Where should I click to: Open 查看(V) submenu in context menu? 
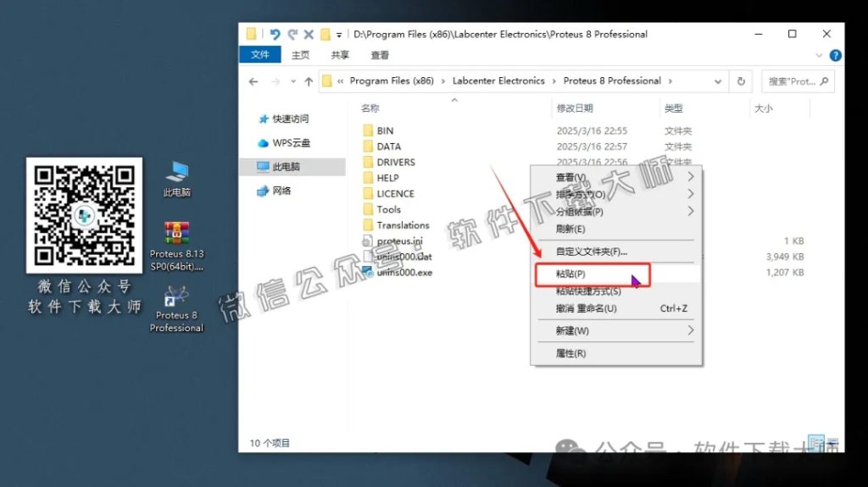pos(616,177)
